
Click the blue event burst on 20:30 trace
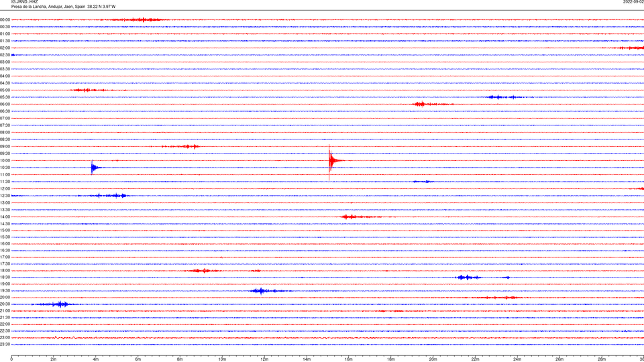coord(56,304)
